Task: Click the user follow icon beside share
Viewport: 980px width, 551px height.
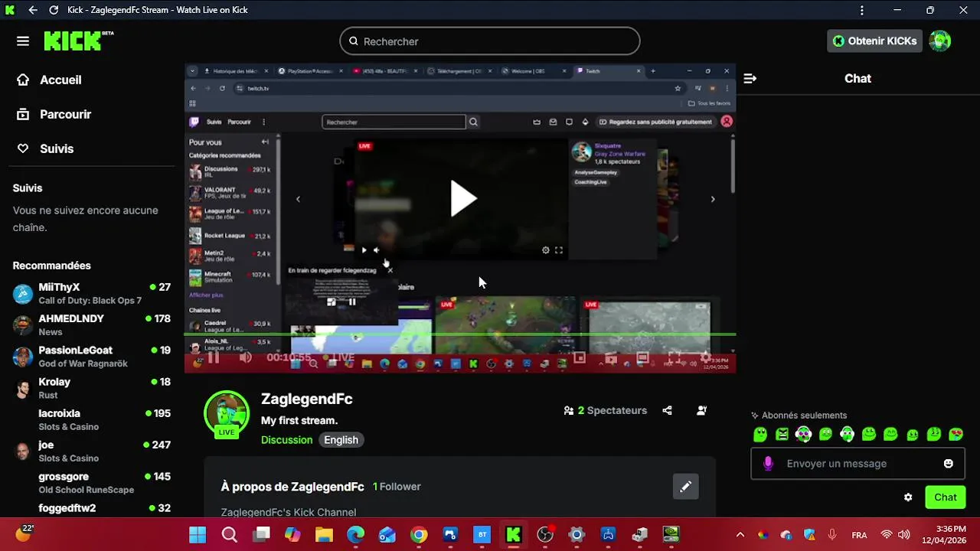Action: [x=701, y=410]
